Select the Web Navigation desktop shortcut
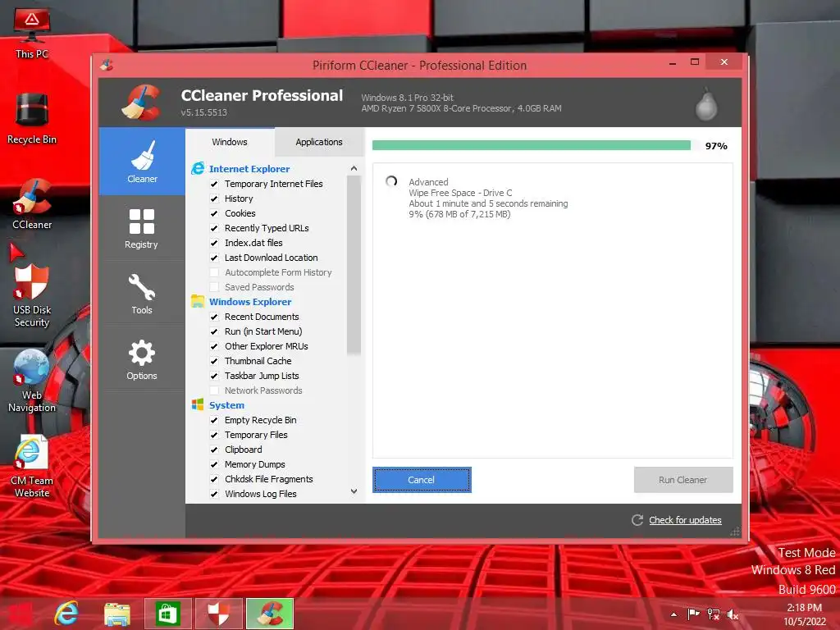The width and height of the screenshot is (840, 630). click(x=32, y=381)
